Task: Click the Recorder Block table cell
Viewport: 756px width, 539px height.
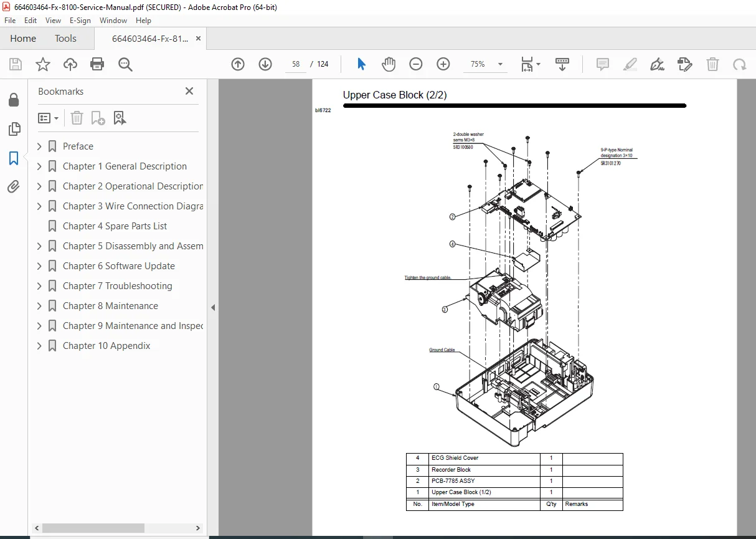Action: click(484, 470)
